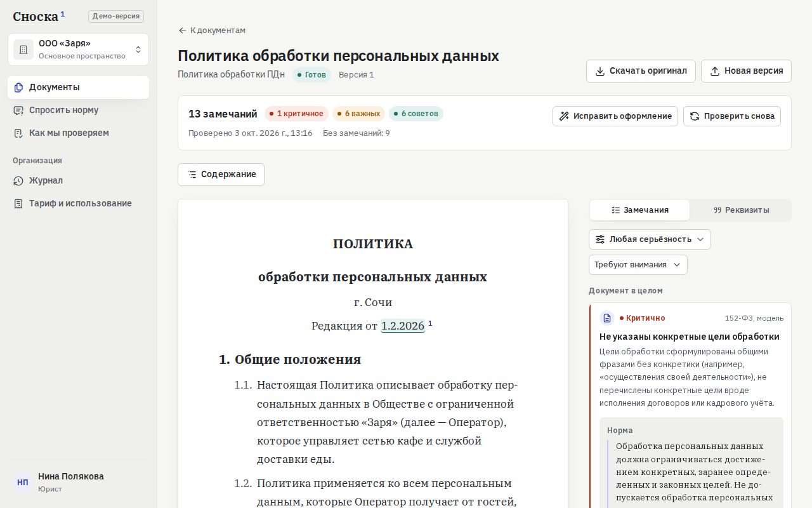This screenshot has height=508, width=812.
Task: Click the НП user avatar
Action: point(23,483)
